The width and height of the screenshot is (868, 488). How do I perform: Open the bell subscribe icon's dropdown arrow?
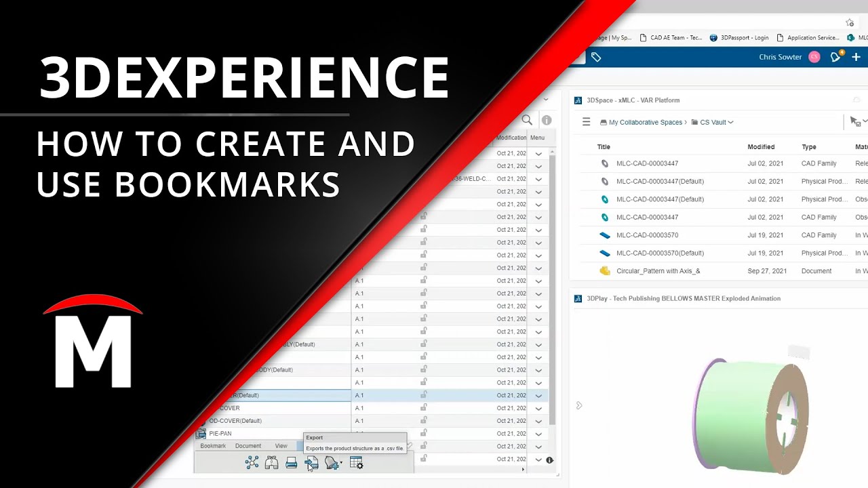(x=340, y=464)
